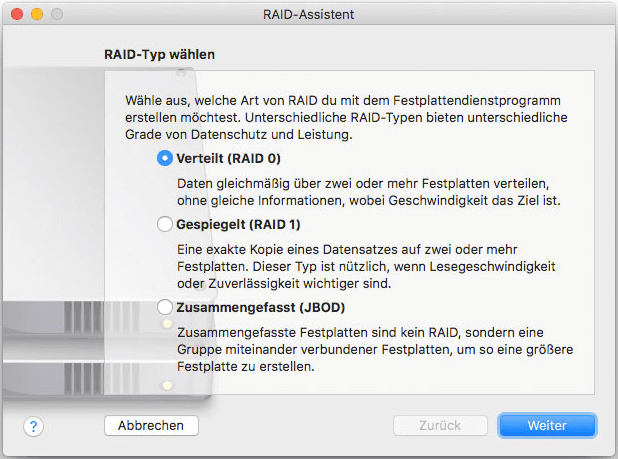Click the text 'Daten gleichmäßig über zwei oder mehr Festplatten verteilen'

[x=363, y=184]
